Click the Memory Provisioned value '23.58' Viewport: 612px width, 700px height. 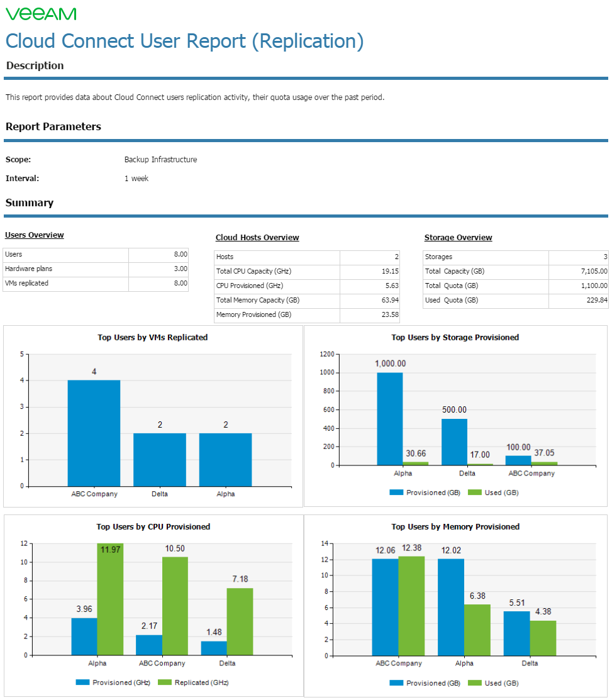coord(390,314)
